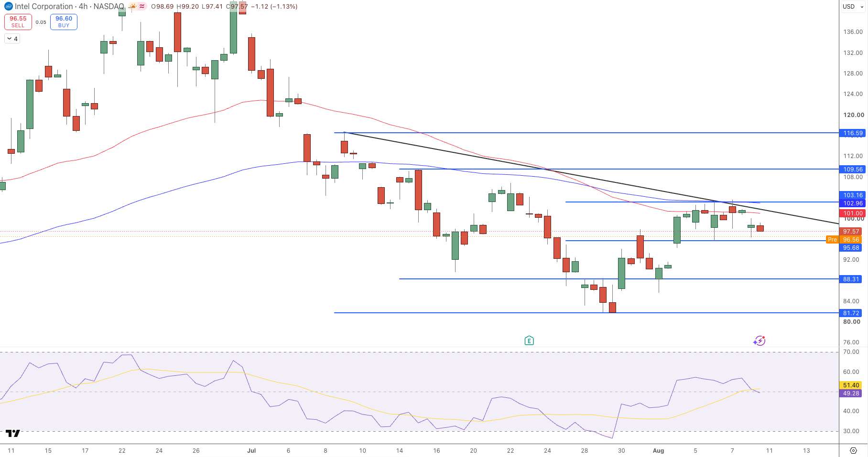
Task: Open chart settings hexagon gear icon
Action: (x=853, y=450)
